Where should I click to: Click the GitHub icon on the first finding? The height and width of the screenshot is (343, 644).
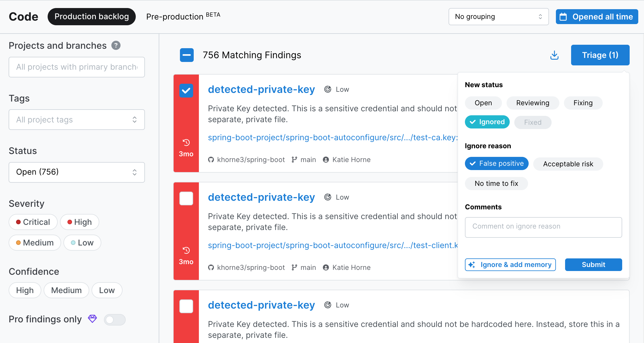tap(211, 159)
